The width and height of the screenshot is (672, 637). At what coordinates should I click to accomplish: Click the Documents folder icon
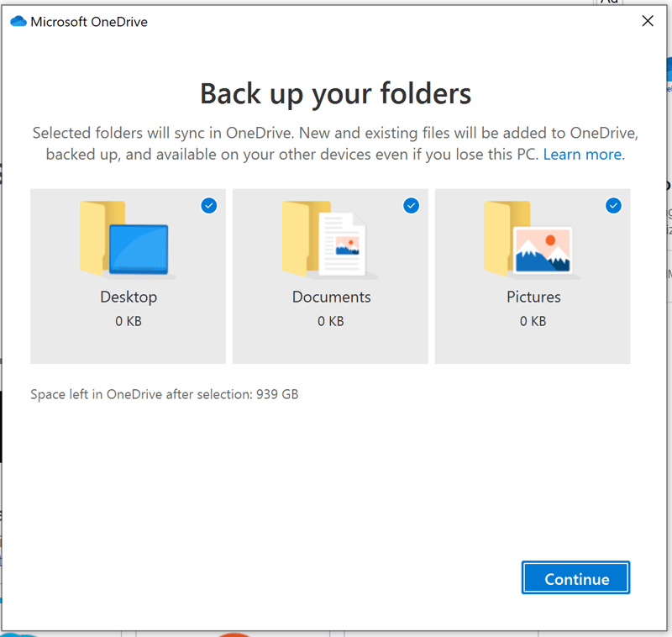point(328,239)
